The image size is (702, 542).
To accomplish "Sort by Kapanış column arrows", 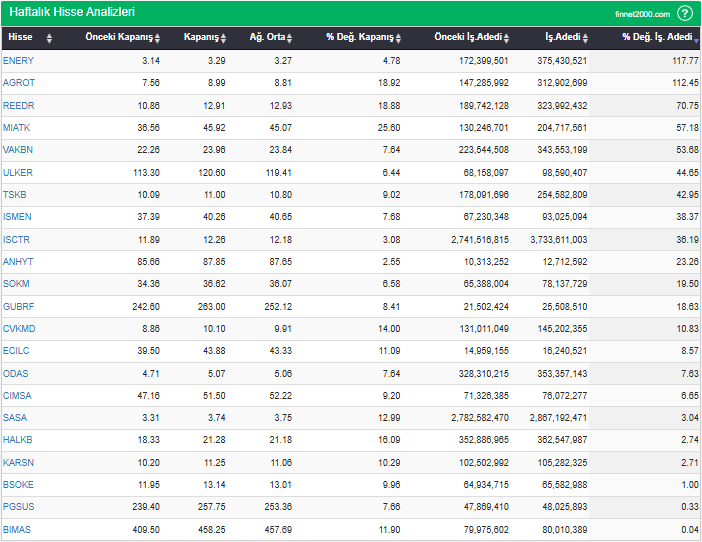I will click(223, 38).
